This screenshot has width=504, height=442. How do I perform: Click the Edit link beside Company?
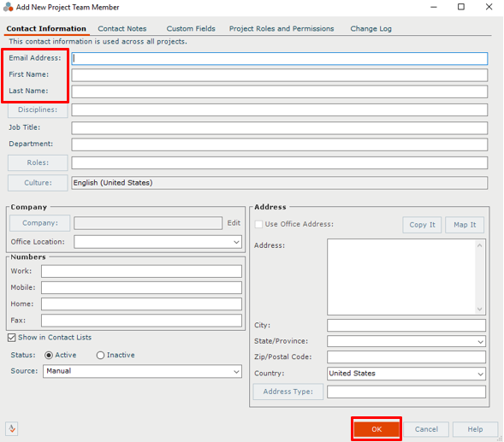[x=234, y=223]
